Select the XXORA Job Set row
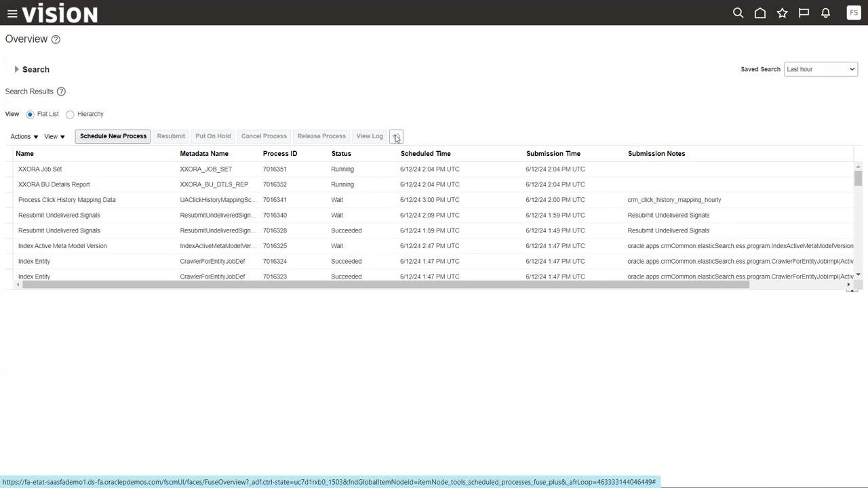 [433, 169]
